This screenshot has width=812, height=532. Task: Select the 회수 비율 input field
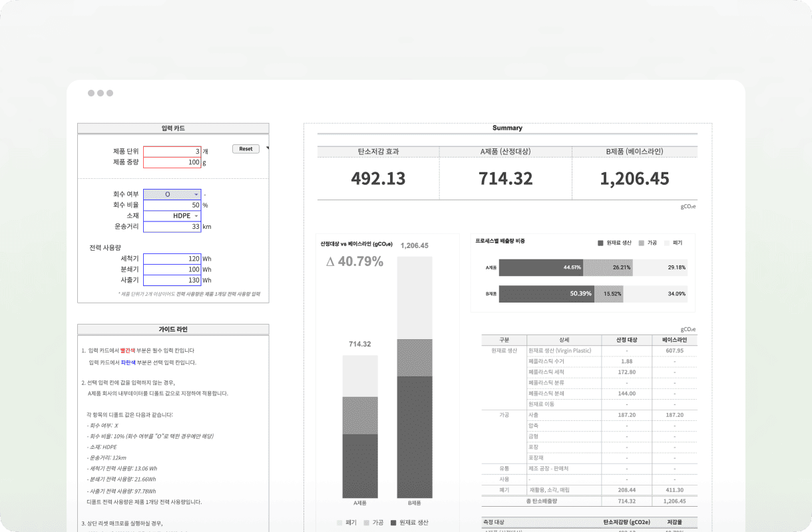click(172, 205)
